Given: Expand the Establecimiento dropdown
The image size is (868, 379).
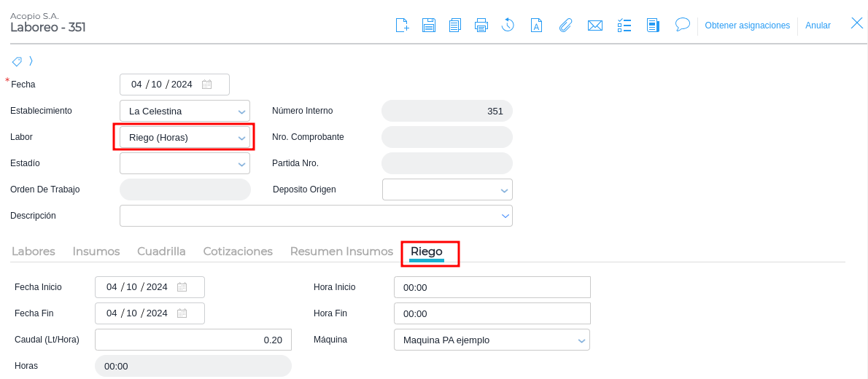Looking at the screenshot, I should [241, 112].
